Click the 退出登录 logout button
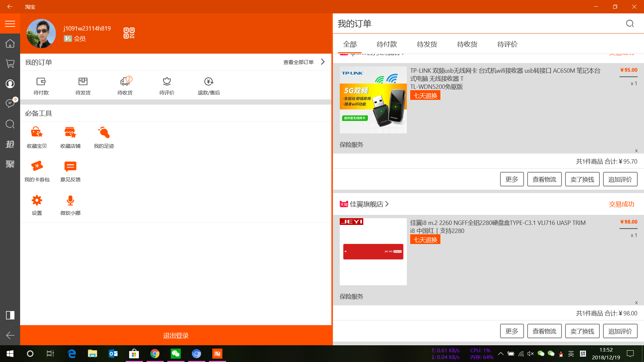This screenshot has width=644, height=362. (x=176, y=335)
